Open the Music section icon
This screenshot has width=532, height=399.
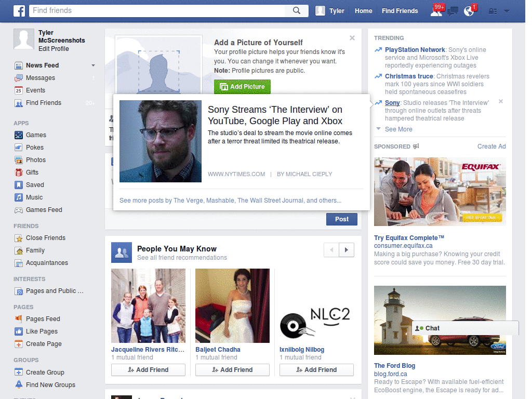click(x=18, y=197)
